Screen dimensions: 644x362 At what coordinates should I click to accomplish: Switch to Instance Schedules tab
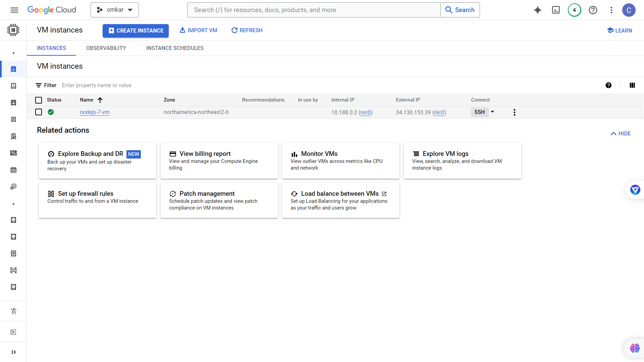click(175, 48)
